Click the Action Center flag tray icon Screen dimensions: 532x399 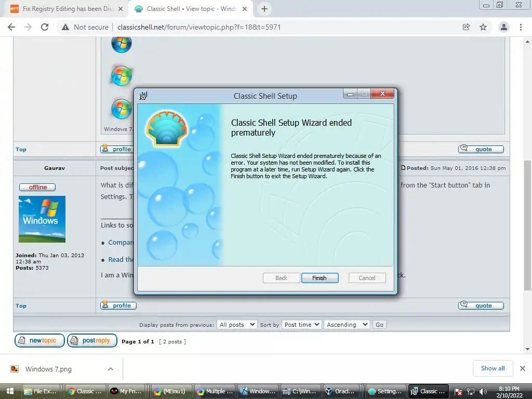click(x=458, y=392)
